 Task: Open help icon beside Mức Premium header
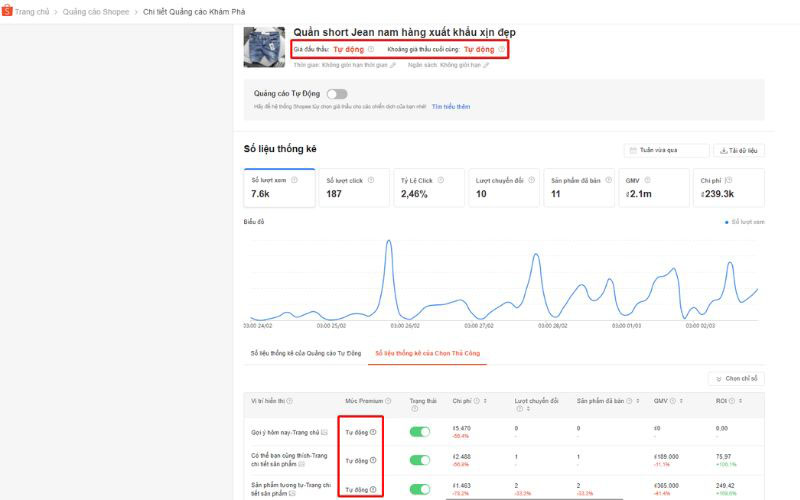click(x=388, y=401)
